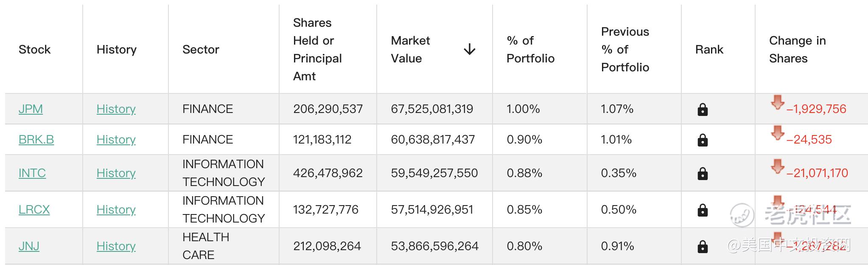Click the lock icon in INTC row
Image resolution: width=868 pixels, height=265 pixels.
703,174
